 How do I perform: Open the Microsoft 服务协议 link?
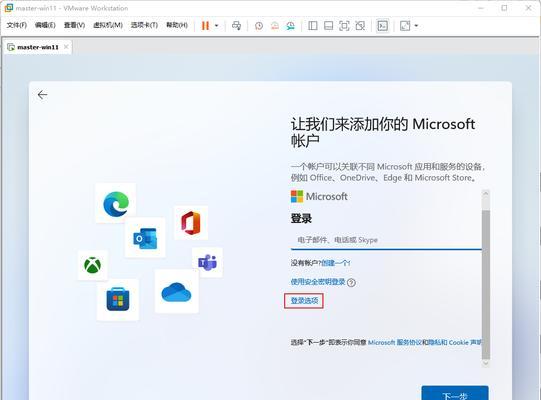(x=395, y=342)
